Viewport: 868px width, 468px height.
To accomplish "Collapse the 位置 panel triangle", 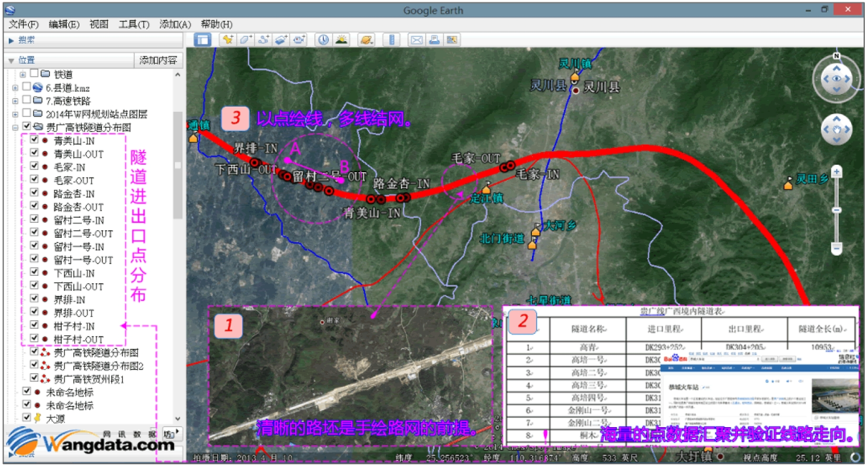I will [10, 60].
